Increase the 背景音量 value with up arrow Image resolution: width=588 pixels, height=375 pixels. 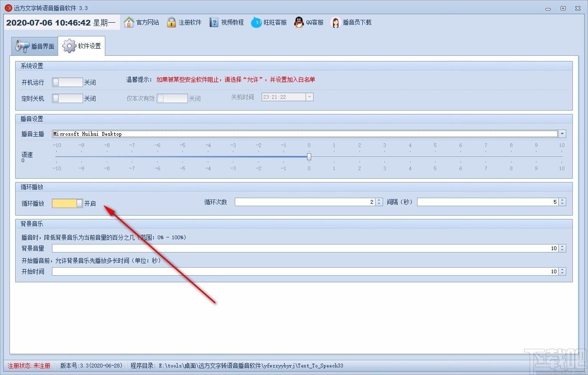click(x=562, y=246)
